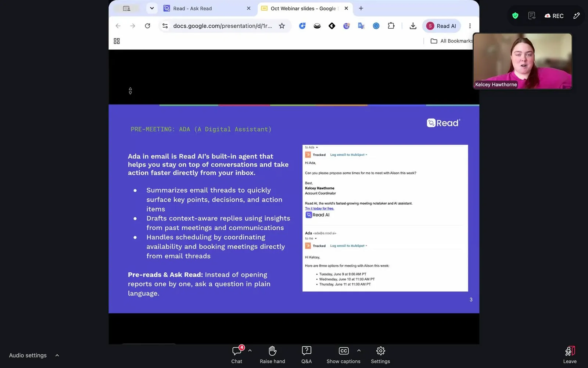Expand caption options caret
The height and width of the screenshot is (368, 588).
(x=359, y=351)
